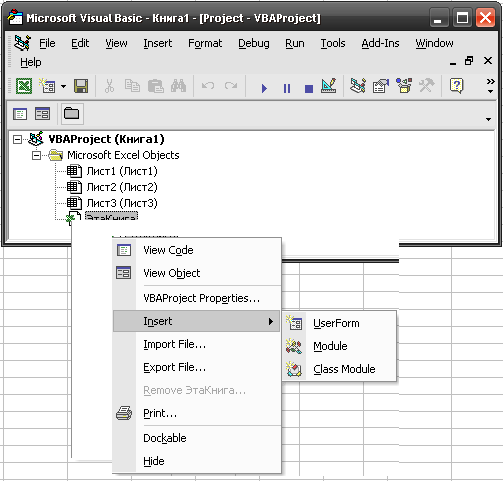The image size is (503, 481).
Task: Click the Paste toolbar icon
Action: (155, 86)
